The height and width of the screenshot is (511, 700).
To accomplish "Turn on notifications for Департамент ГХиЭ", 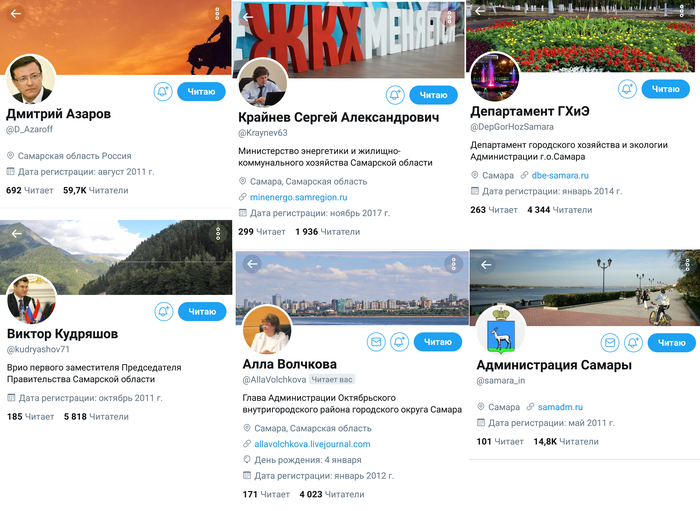I will (627, 89).
